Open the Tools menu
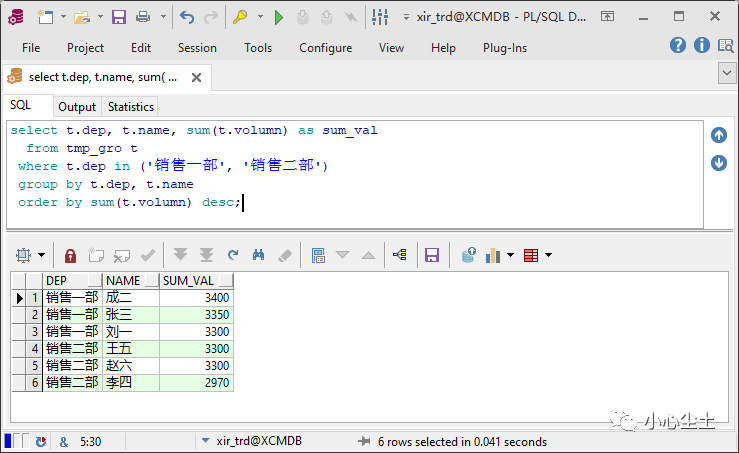 [258, 48]
